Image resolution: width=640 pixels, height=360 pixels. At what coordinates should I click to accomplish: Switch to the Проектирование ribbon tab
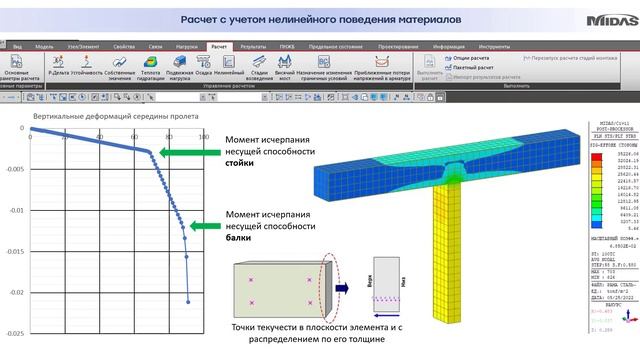point(398,47)
